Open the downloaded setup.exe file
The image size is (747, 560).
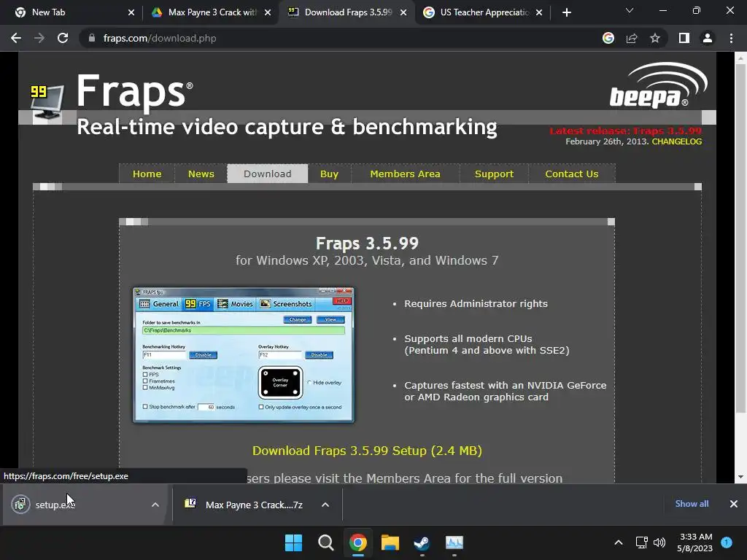pos(76,505)
